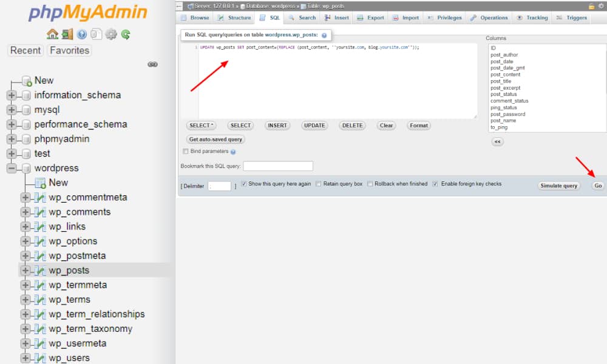Click the phpMyAdmin Home icon
Image resolution: width=607 pixels, height=364 pixels.
click(52, 35)
